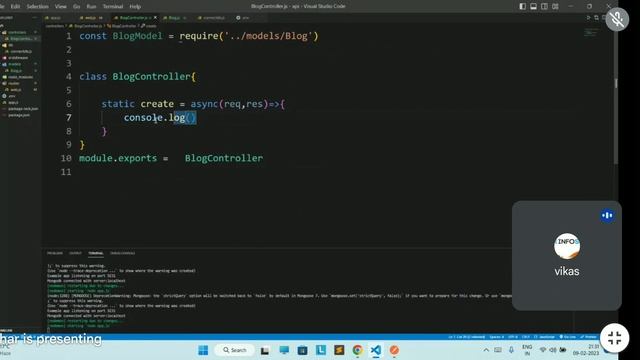Click the exit fullscreen overlay button
The image size is (640, 360).
614,338
